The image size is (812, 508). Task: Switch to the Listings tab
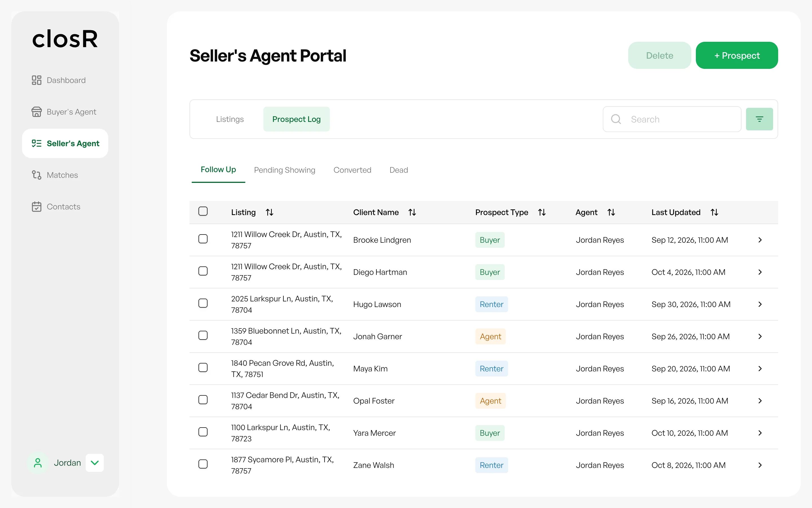point(230,119)
